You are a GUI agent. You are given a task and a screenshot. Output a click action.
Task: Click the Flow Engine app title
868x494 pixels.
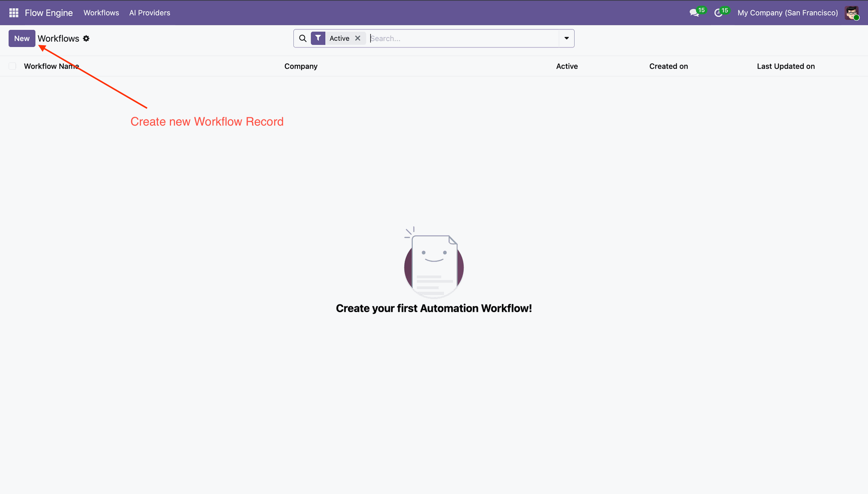tap(49, 13)
